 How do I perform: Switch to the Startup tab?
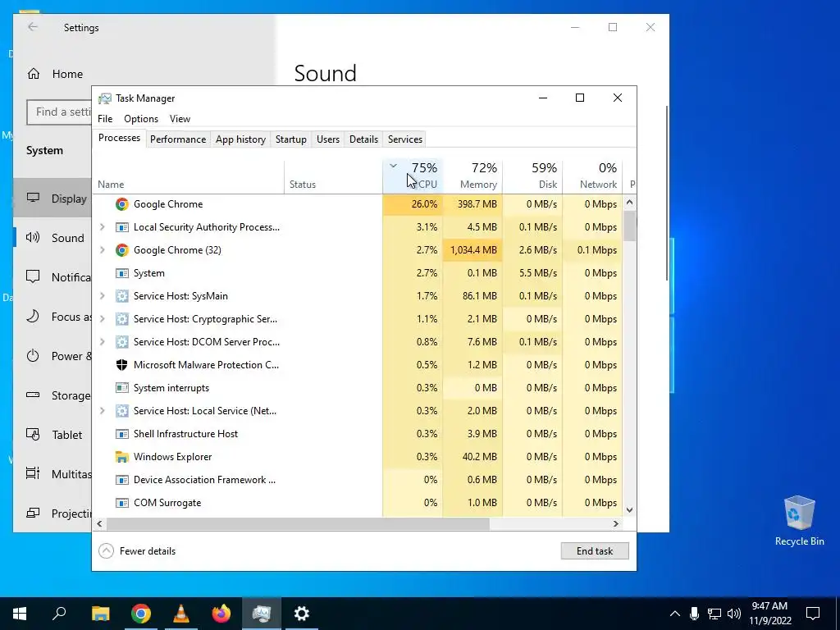tap(291, 139)
